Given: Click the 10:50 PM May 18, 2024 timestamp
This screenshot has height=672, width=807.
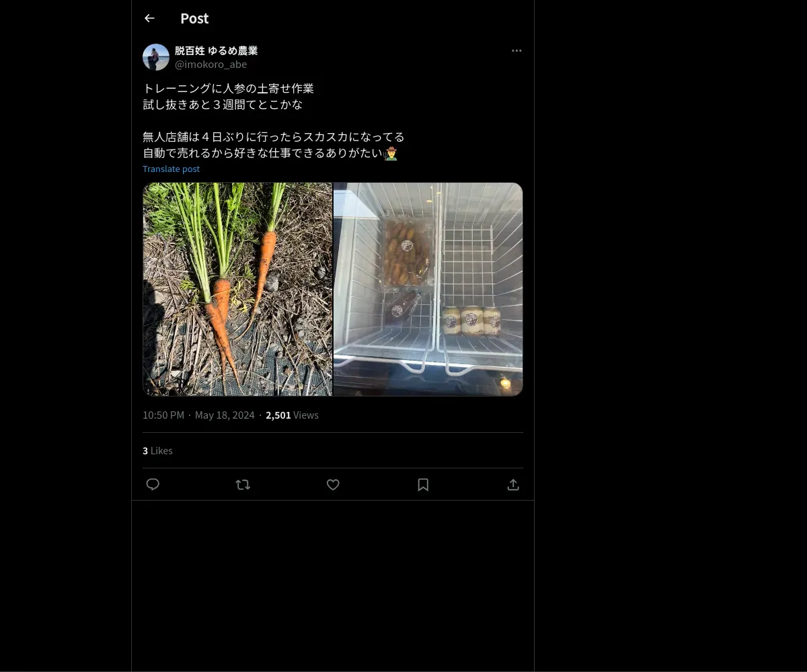Looking at the screenshot, I should click(x=198, y=415).
